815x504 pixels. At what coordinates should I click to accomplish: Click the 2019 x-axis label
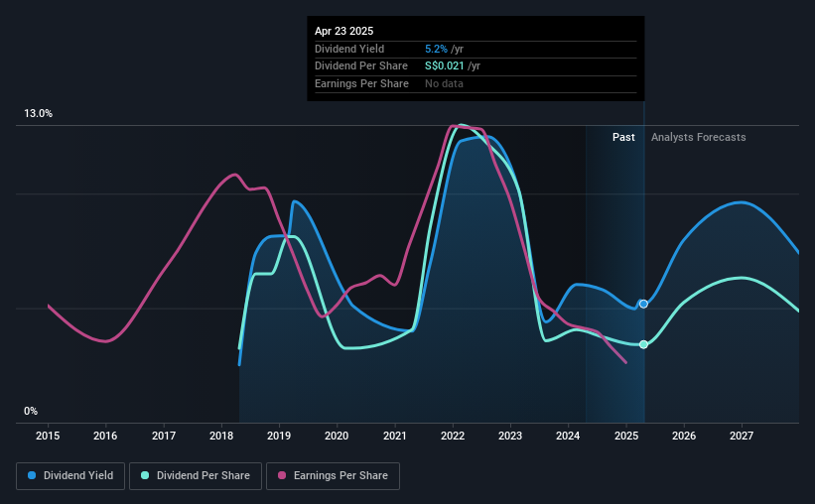click(279, 436)
